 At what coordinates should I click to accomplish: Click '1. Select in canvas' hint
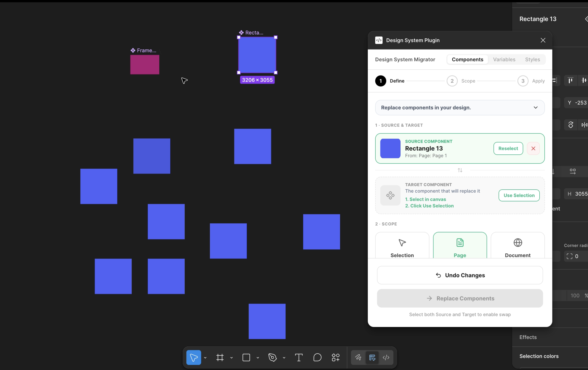425,199
